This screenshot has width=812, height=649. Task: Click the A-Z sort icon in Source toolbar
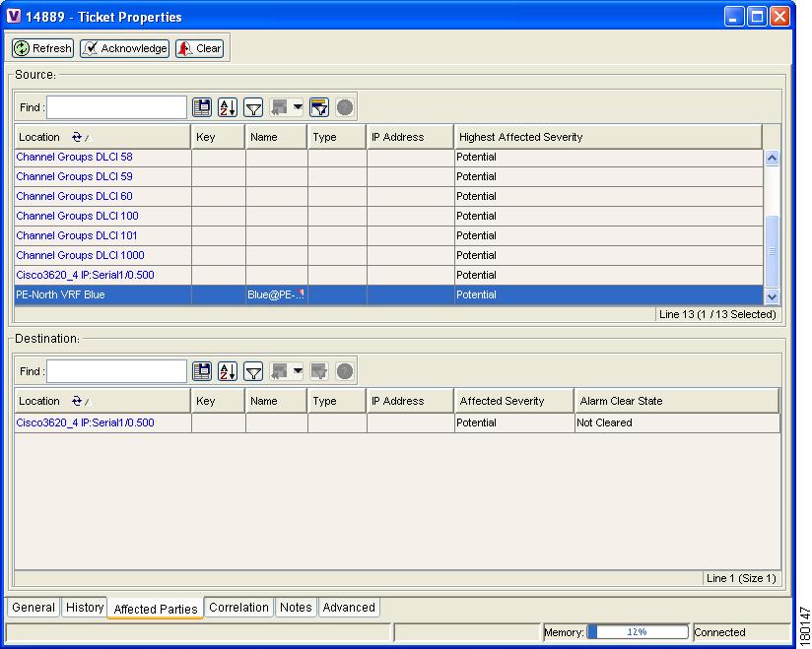228,107
